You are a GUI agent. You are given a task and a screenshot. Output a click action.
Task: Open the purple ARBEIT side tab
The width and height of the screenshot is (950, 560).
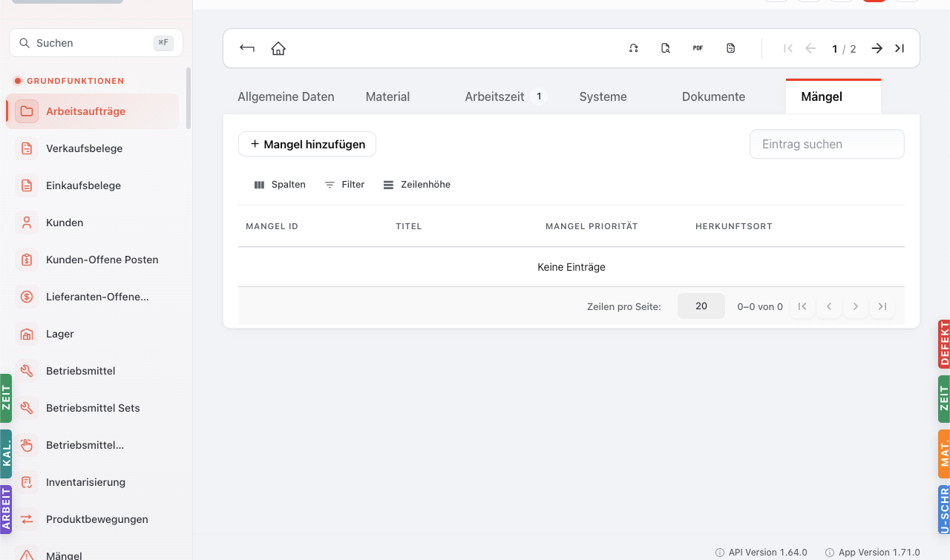(x=6, y=510)
